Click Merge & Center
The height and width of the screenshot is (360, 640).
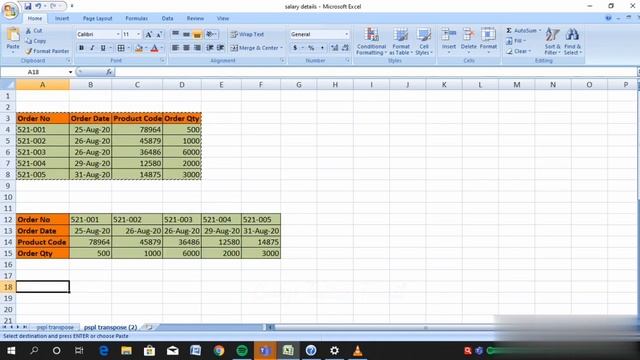(x=254, y=48)
